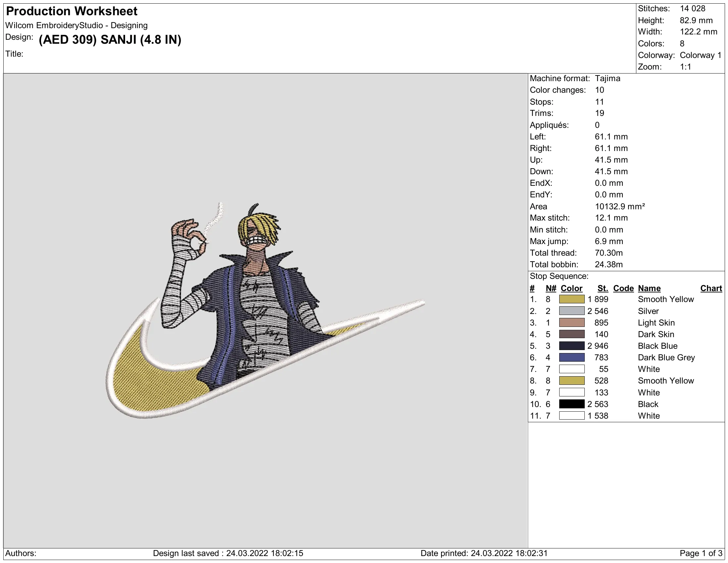Click the 'Min stitch:' label
The width and height of the screenshot is (728, 563).
click(549, 230)
